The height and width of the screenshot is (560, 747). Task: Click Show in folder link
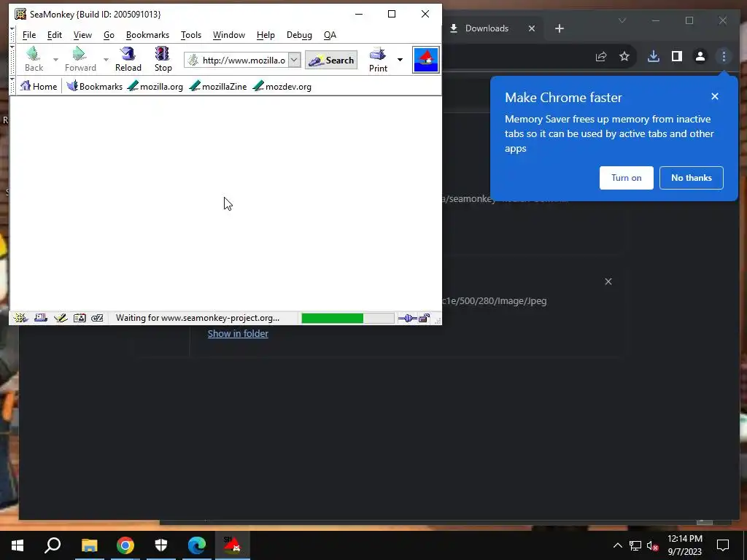pos(238,333)
